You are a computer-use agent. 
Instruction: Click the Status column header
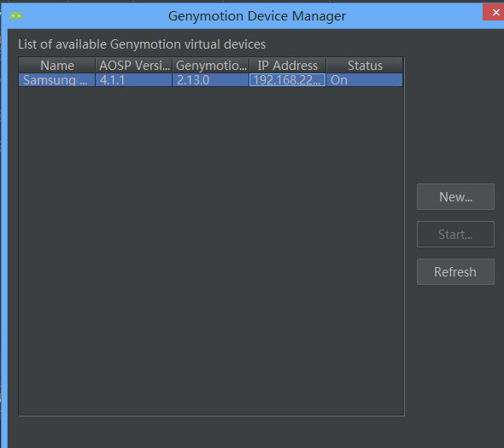(x=365, y=66)
